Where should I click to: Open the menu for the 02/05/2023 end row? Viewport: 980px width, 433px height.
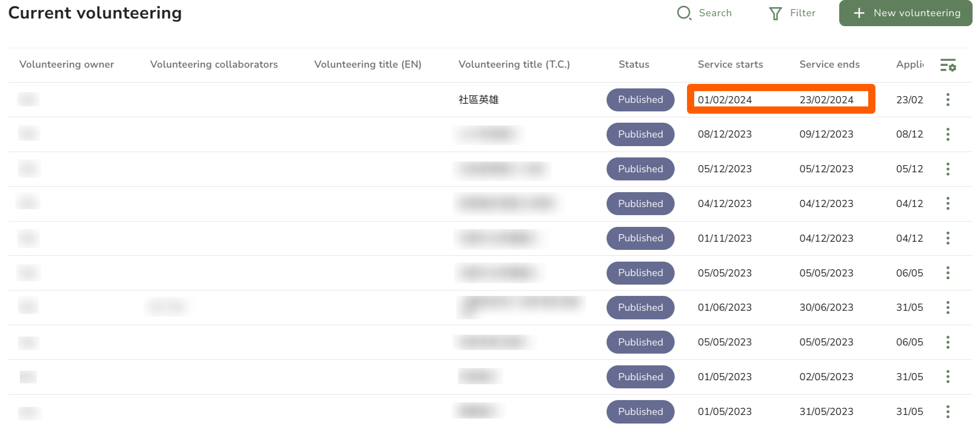point(948,377)
